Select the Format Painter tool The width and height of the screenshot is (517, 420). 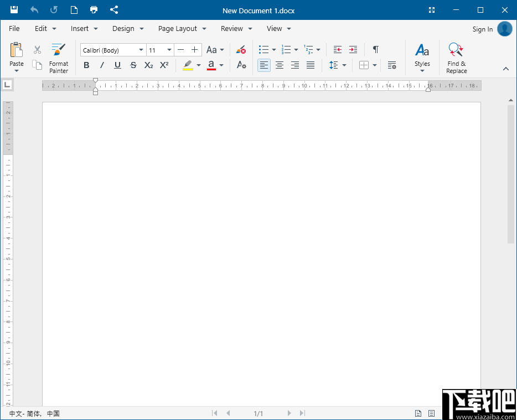point(58,58)
